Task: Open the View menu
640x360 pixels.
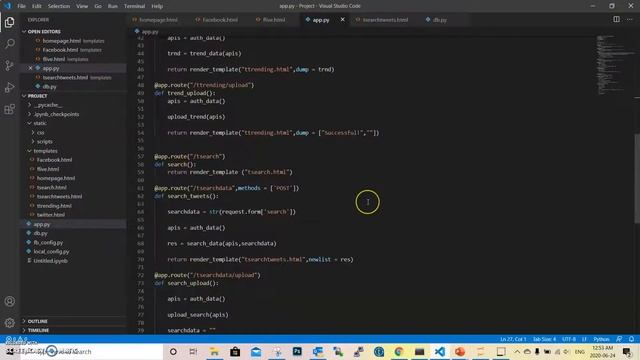Action: click(82, 6)
